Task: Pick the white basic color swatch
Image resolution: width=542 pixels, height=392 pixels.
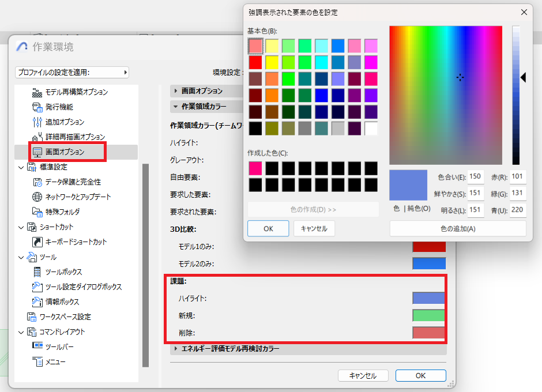Action: coord(371,129)
